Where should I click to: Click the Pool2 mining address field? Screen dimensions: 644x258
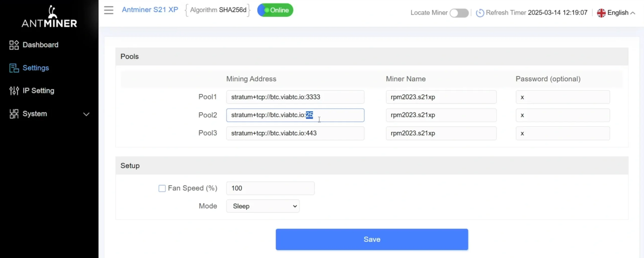pos(295,115)
